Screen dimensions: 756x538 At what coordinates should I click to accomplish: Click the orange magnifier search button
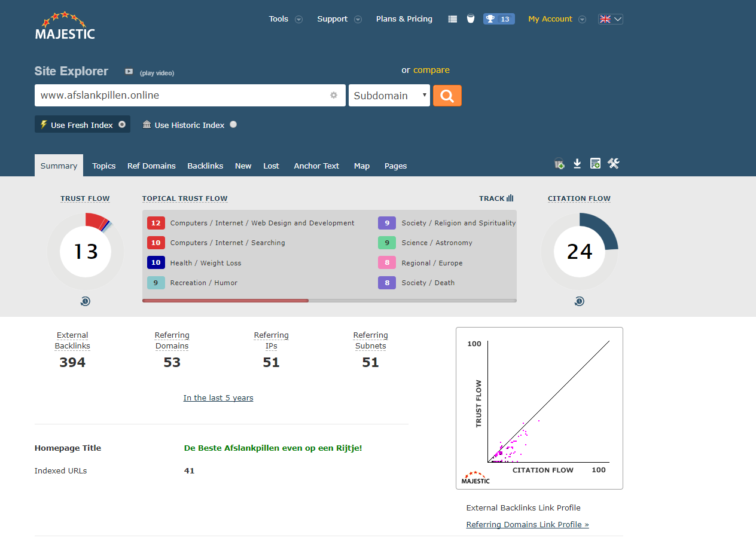[x=447, y=96]
